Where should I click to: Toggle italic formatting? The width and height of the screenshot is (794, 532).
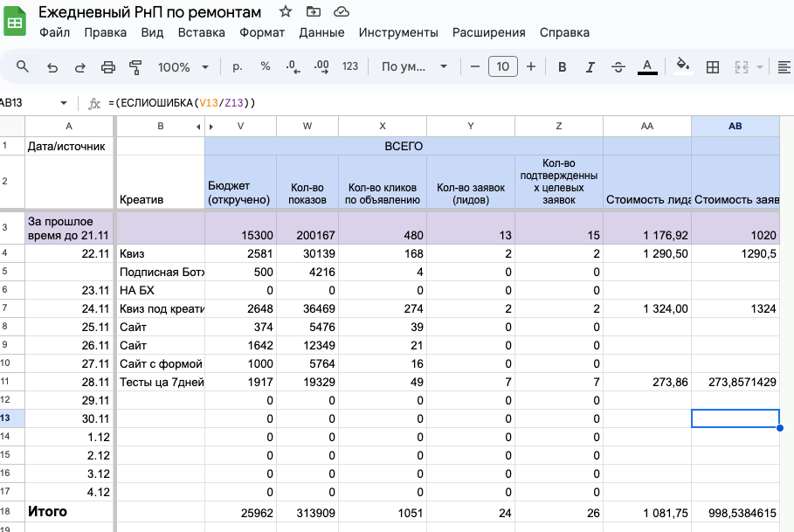tap(590, 66)
